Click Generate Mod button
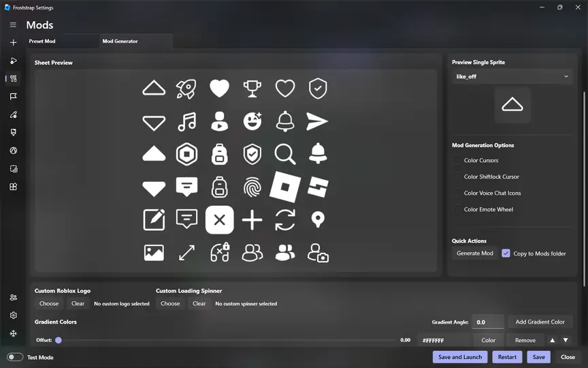The image size is (588, 368). pos(475,254)
